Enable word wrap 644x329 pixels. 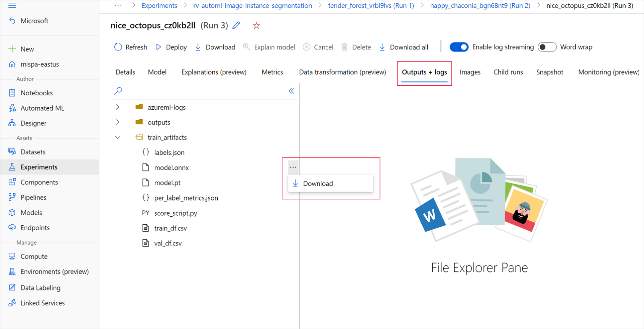[547, 47]
